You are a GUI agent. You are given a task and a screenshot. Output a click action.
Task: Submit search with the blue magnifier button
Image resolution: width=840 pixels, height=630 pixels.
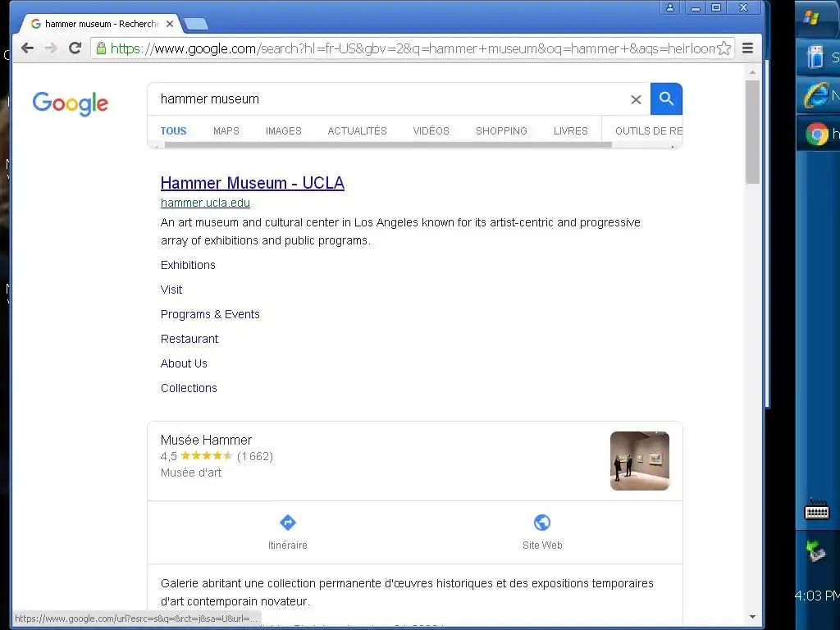coord(666,98)
